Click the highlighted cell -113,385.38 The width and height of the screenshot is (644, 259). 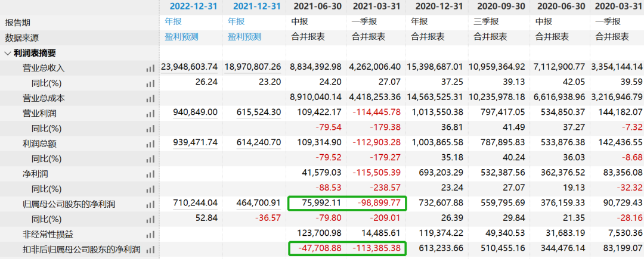[377, 249]
